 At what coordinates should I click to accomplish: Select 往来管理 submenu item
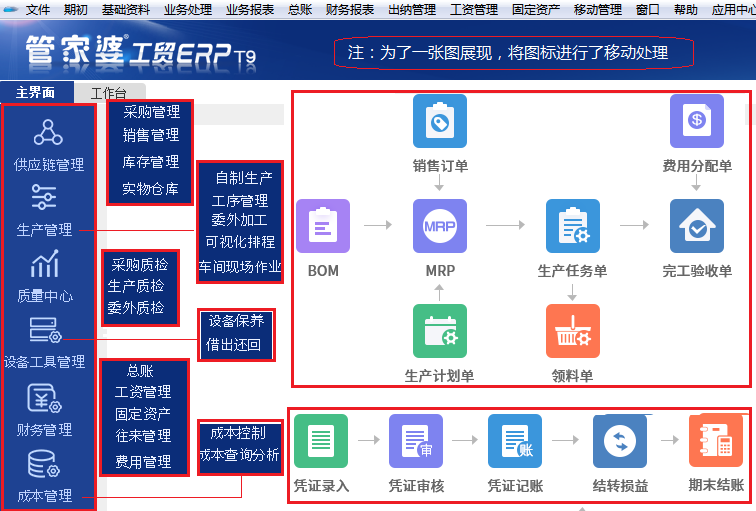coord(143,436)
